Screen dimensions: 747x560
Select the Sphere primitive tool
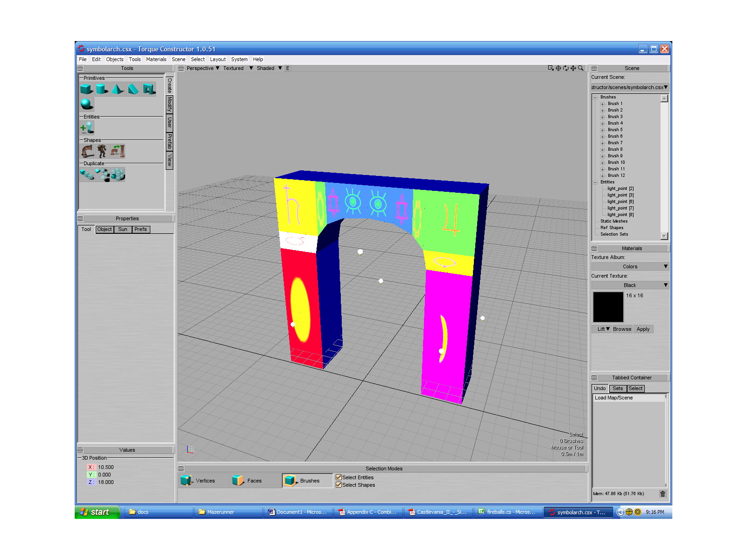86,104
